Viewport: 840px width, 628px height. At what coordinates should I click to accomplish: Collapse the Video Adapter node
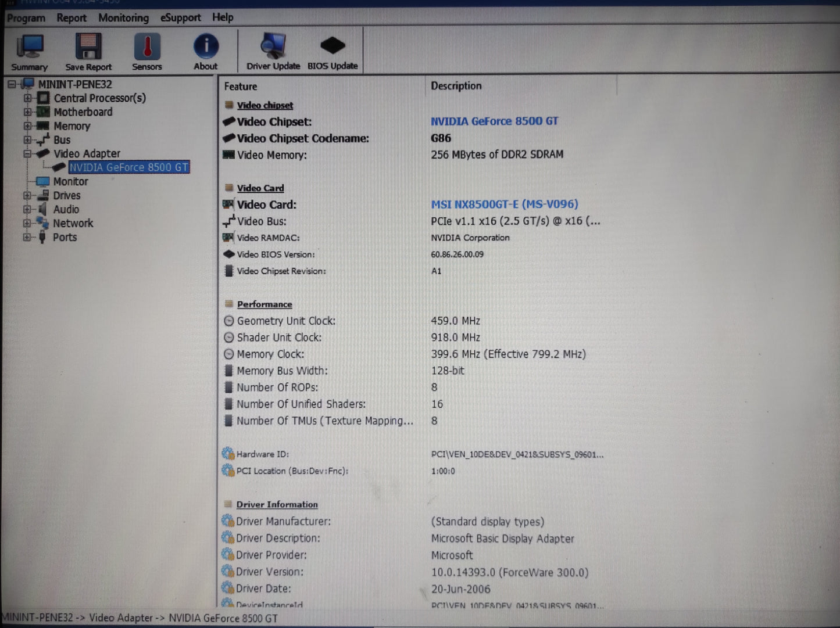pyautogui.click(x=27, y=153)
